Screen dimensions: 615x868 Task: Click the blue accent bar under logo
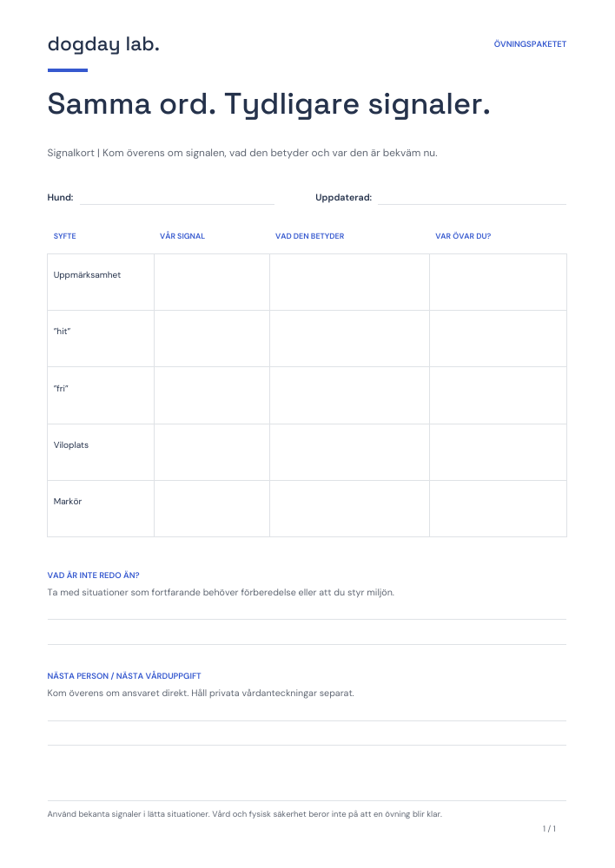68,70
